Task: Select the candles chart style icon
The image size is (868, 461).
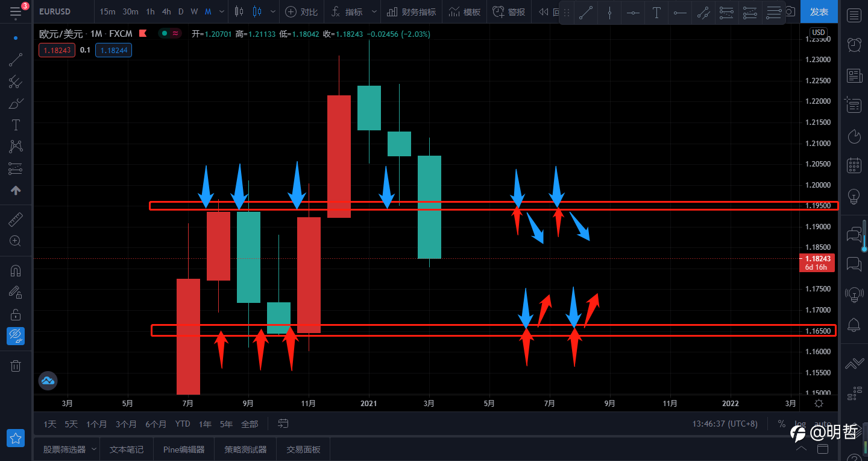Action: tap(257, 11)
